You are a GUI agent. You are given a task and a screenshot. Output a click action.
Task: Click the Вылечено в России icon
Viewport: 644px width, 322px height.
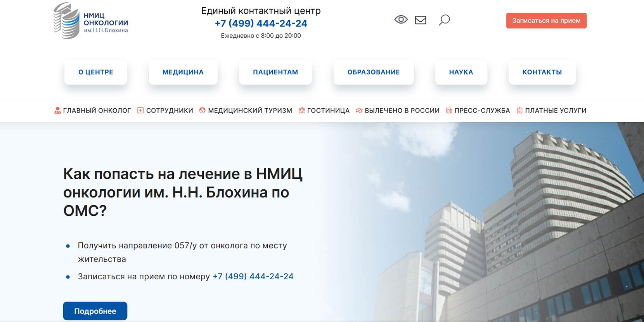[x=359, y=111]
